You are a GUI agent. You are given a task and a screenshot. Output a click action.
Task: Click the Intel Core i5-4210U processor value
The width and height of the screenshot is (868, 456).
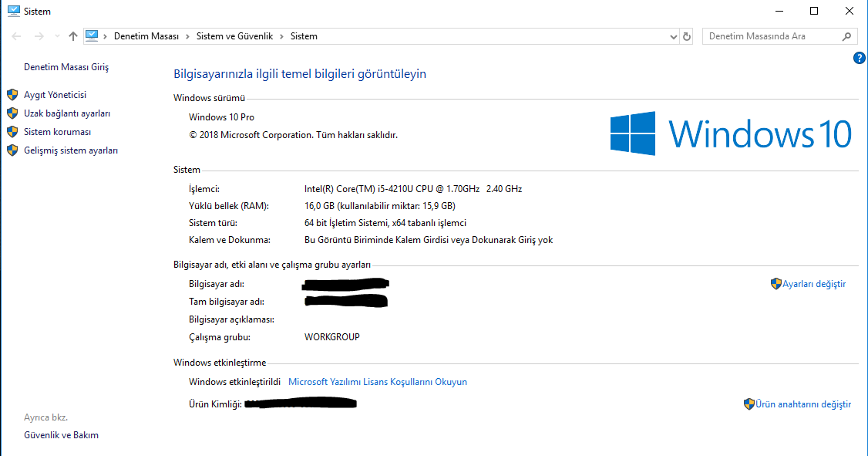(413, 189)
